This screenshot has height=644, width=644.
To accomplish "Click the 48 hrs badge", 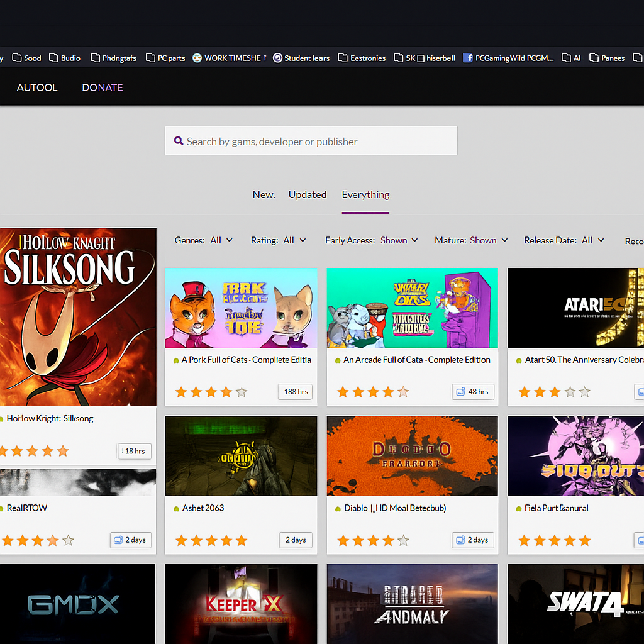I will click(x=473, y=392).
